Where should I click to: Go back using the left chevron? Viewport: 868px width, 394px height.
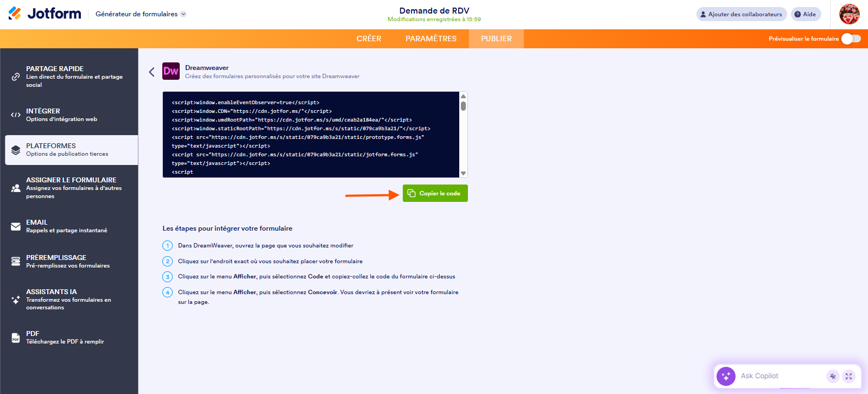[x=151, y=72]
